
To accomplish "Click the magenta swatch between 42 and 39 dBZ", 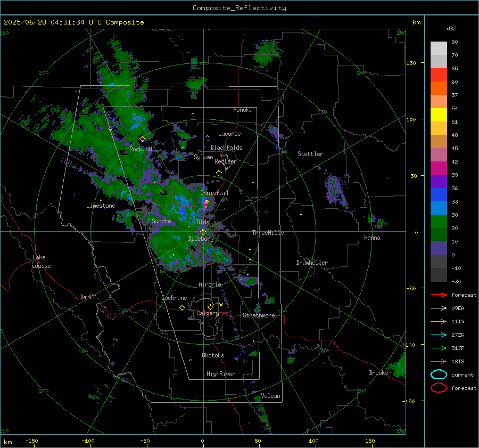I will point(439,168).
